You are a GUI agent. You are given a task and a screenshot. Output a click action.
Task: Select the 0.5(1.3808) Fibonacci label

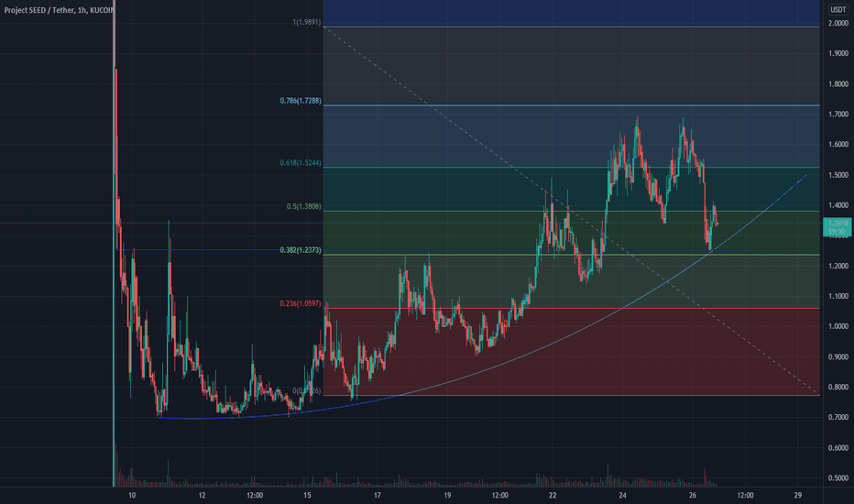tap(304, 206)
